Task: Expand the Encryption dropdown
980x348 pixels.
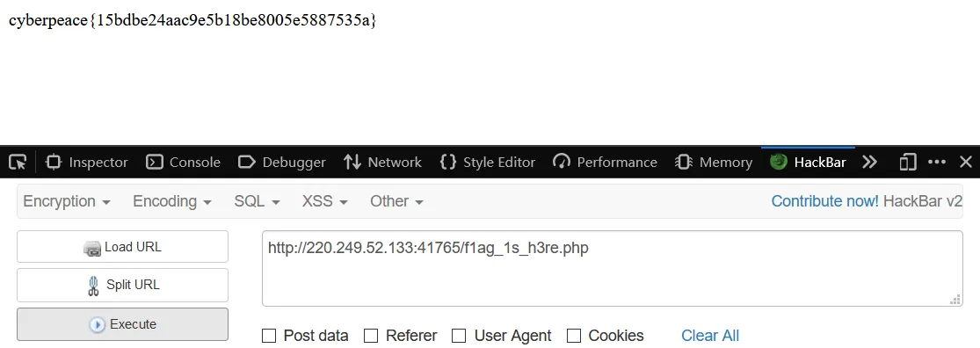Action: coord(67,201)
